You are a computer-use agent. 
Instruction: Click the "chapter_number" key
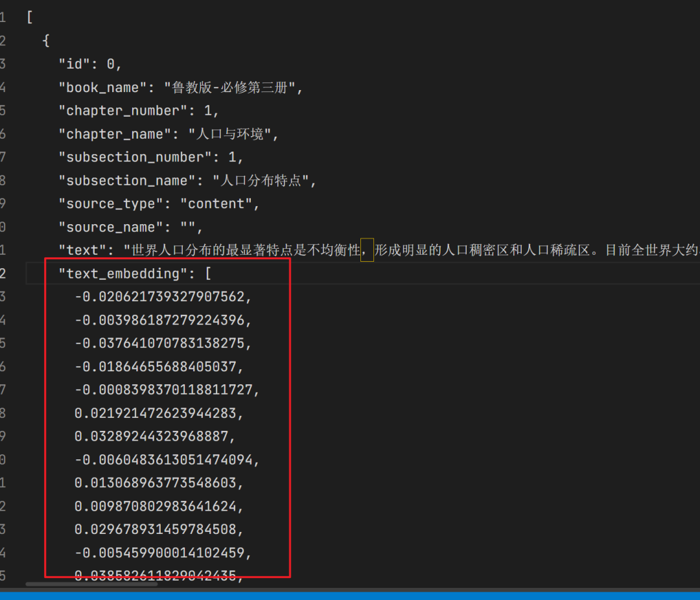(122, 111)
